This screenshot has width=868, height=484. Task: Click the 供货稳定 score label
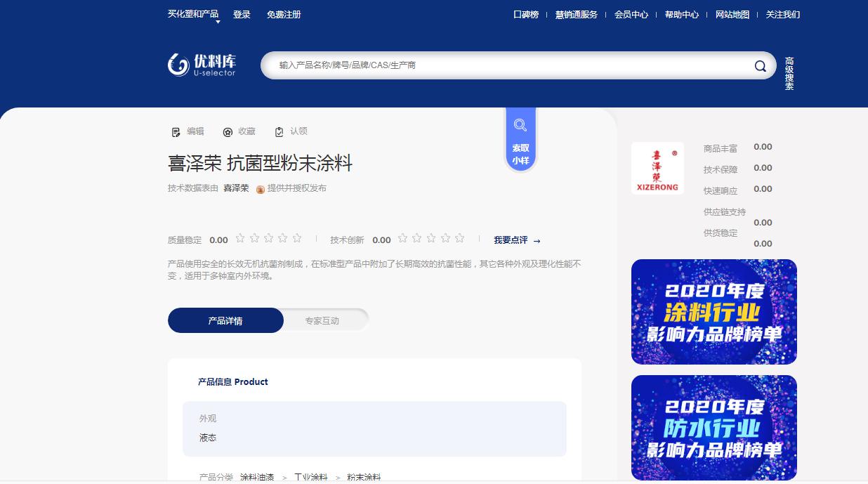pyautogui.click(x=721, y=233)
